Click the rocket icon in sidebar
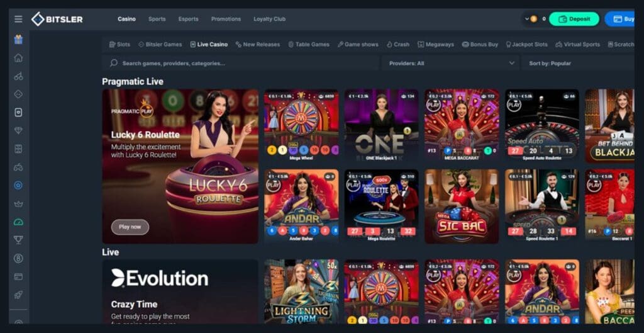Image resolution: width=644 pixels, height=333 pixels. (x=18, y=295)
